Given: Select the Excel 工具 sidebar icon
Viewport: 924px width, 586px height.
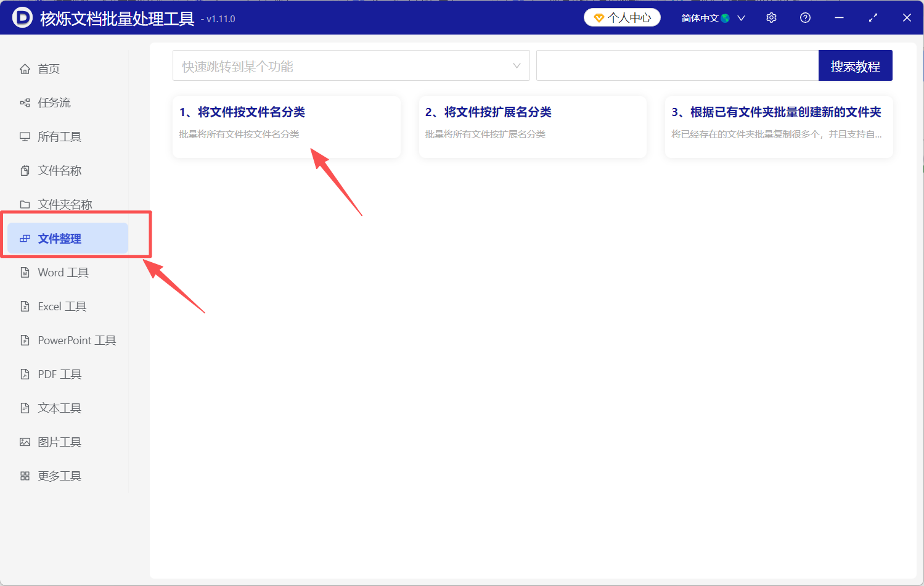Looking at the screenshot, I should pos(25,306).
